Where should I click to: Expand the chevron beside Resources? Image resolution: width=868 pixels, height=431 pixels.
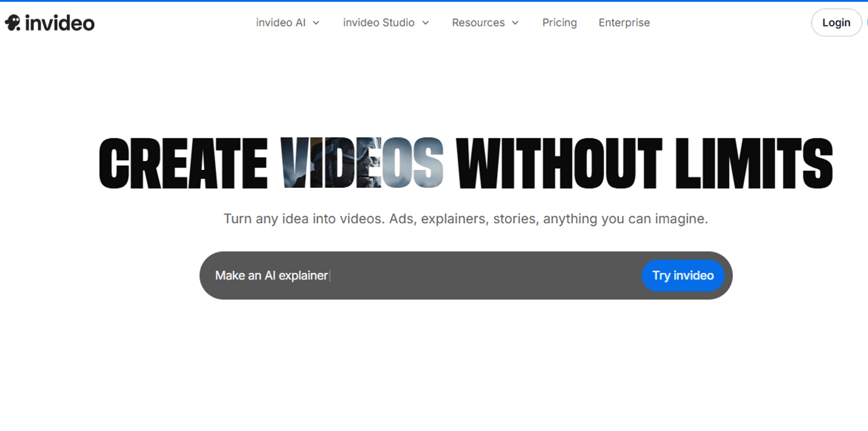pyautogui.click(x=515, y=23)
